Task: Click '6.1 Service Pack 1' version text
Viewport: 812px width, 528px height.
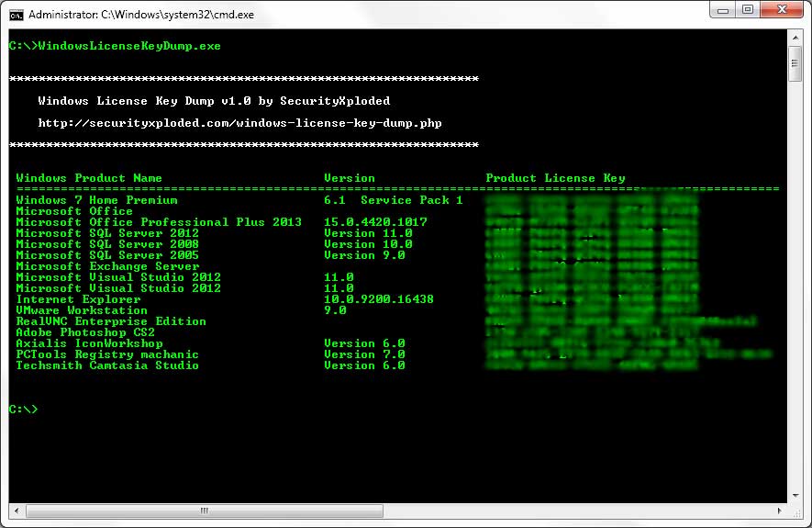Action: [x=394, y=200]
